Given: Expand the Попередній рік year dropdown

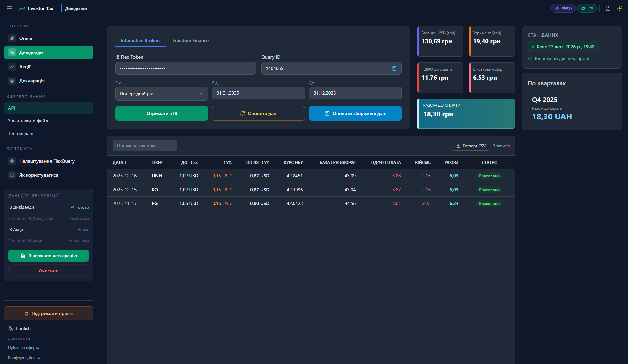Looking at the screenshot, I should tap(161, 94).
